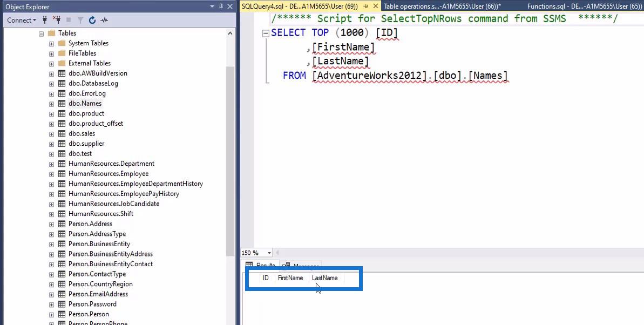Click the System Tables folder icon
This screenshot has width=644, height=325.
tap(62, 43)
